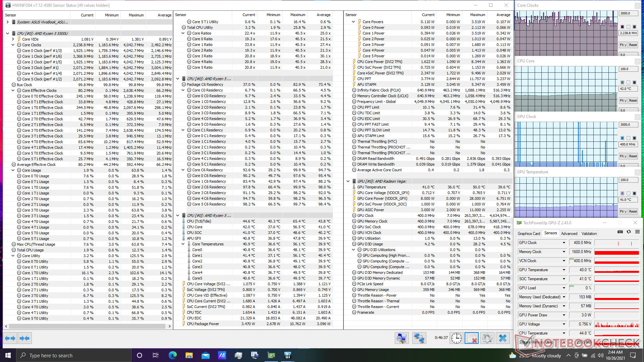
Task: Expand the Core VIDs tree node
Action: click(13, 39)
